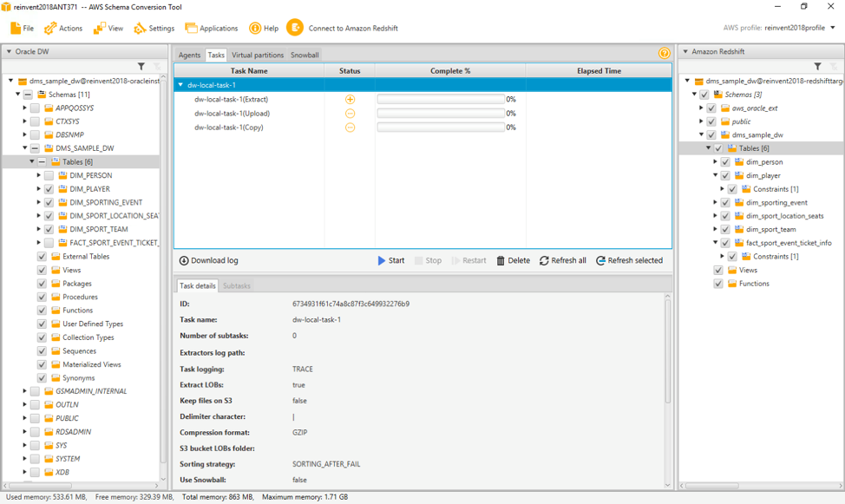
Task: Click the Extract subtask progress bar
Action: click(441, 99)
